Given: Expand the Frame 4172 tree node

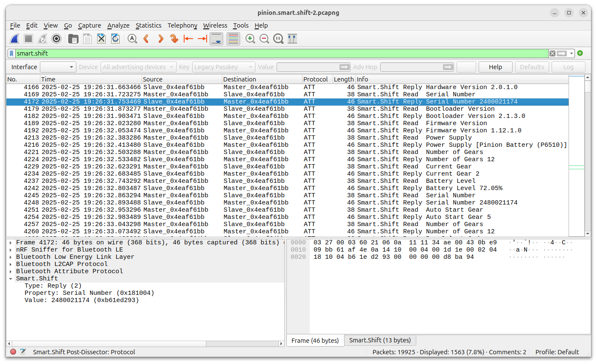Looking at the screenshot, I should (11, 243).
